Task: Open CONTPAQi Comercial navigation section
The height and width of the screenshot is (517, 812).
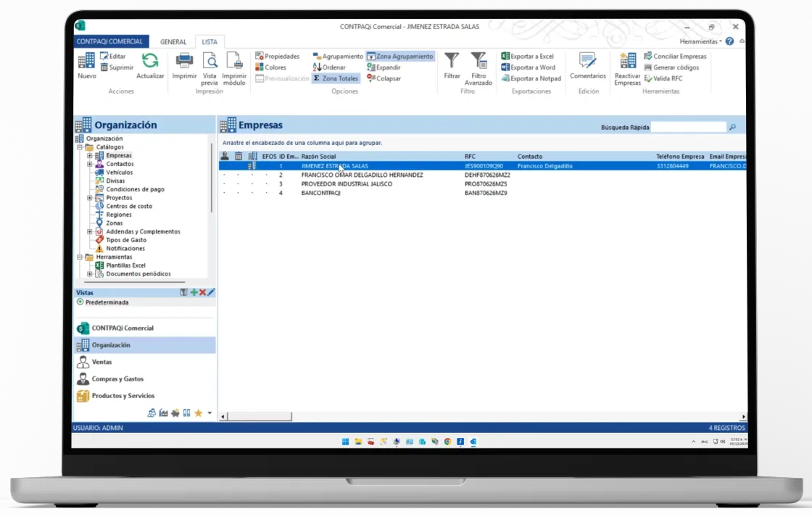Action: (144, 328)
